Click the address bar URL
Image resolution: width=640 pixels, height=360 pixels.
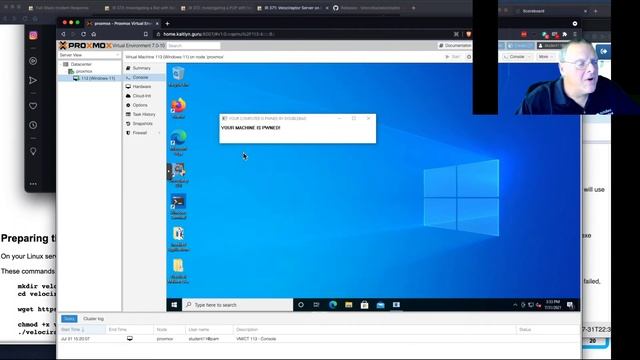point(218,34)
